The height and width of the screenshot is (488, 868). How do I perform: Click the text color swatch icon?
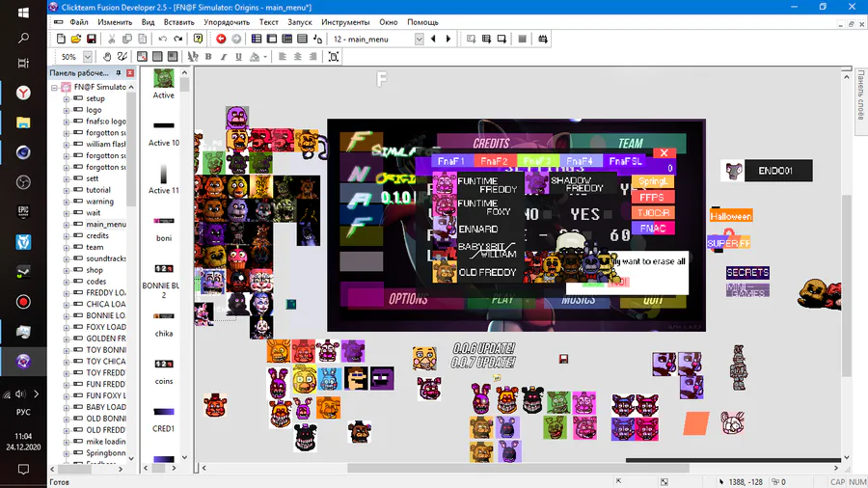coord(255,57)
